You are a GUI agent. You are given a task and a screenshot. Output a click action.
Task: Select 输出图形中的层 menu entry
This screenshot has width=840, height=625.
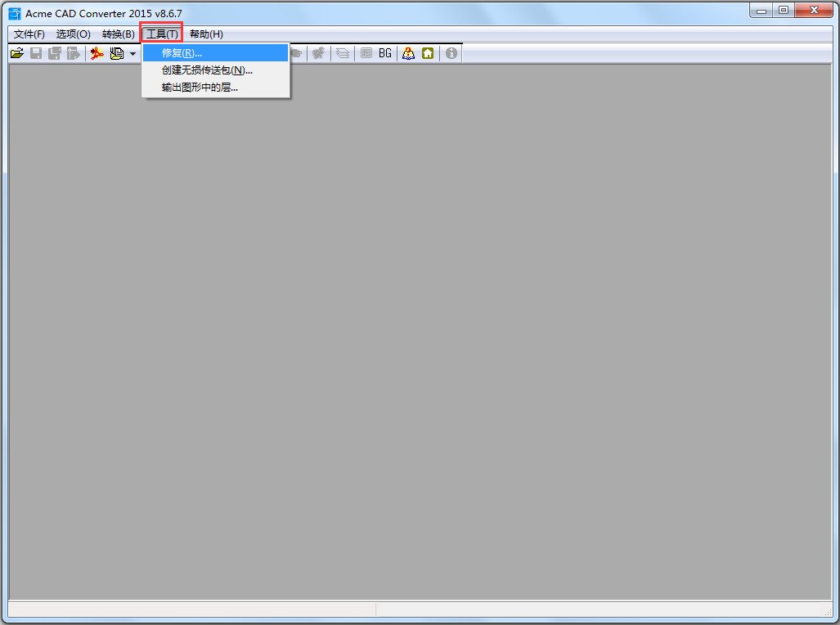point(200,88)
